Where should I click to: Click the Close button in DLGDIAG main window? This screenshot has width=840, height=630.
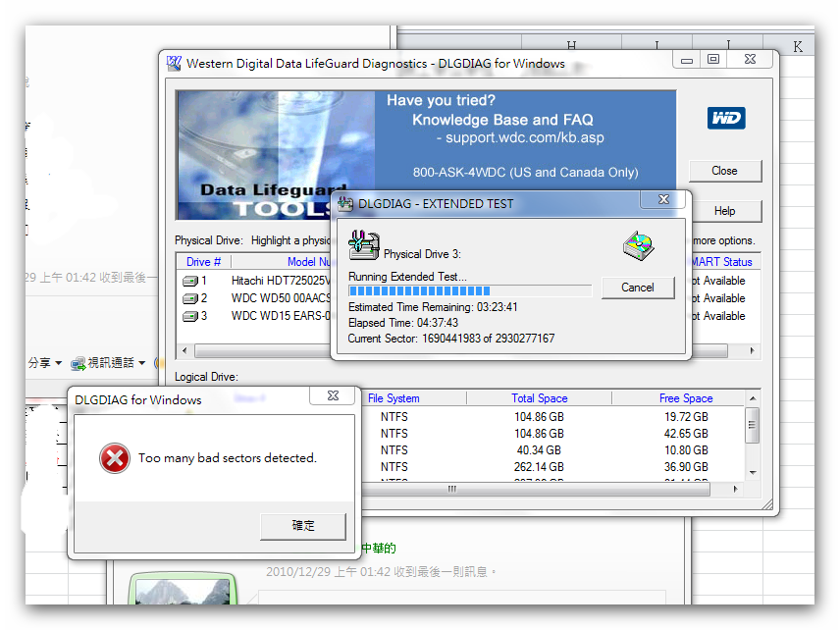click(x=725, y=171)
